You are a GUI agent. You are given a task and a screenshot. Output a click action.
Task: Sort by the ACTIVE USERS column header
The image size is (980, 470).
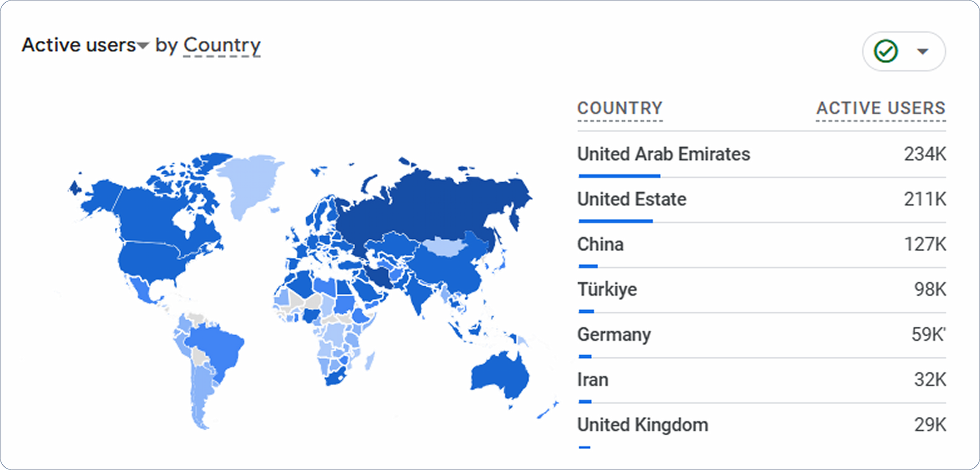click(x=880, y=108)
